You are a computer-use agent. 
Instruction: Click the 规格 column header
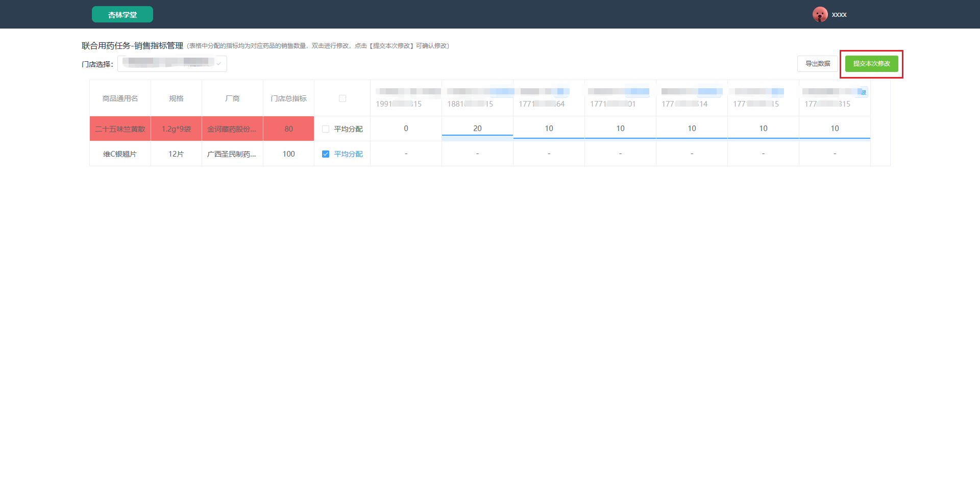coord(176,98)
